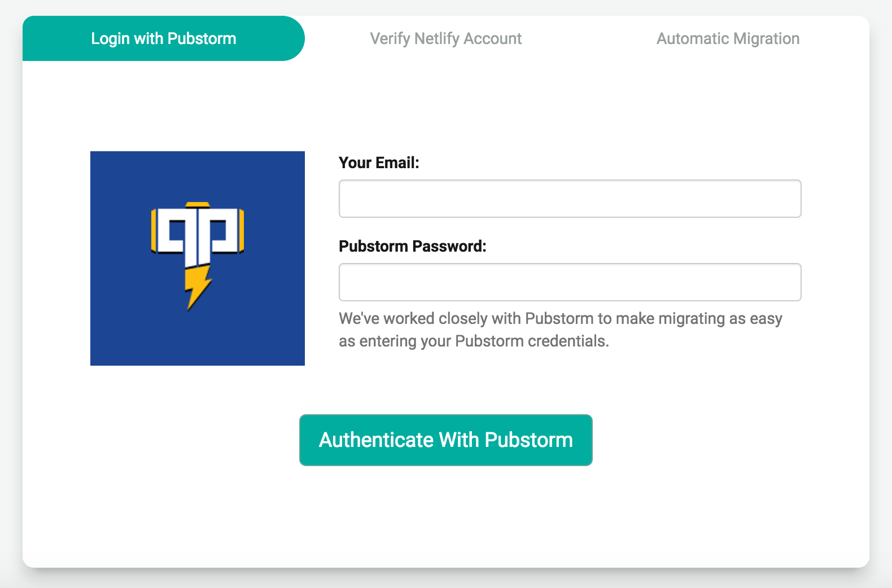Click the left yellow edge of hammer head
This screenshot has width=892, height=588.
click(154, 230)
